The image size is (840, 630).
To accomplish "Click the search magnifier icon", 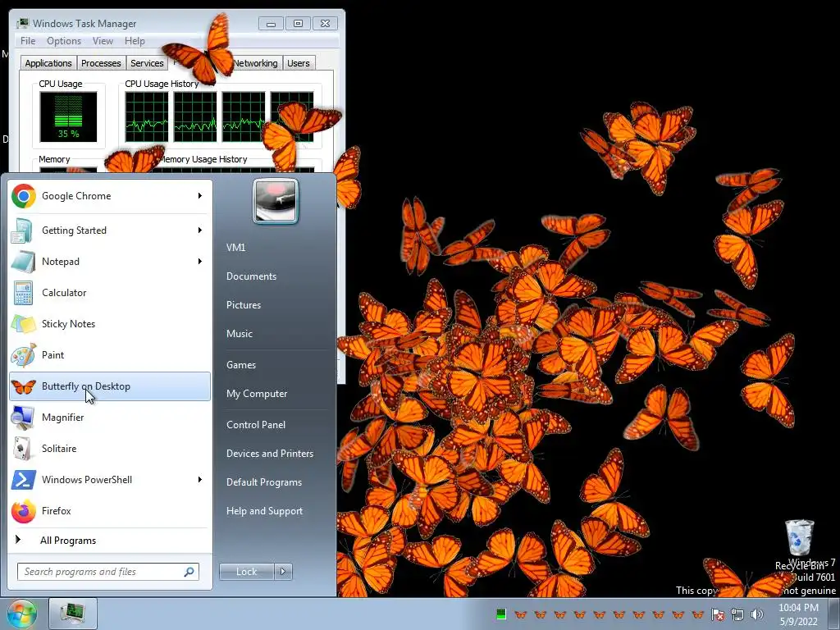I will 189,572.
